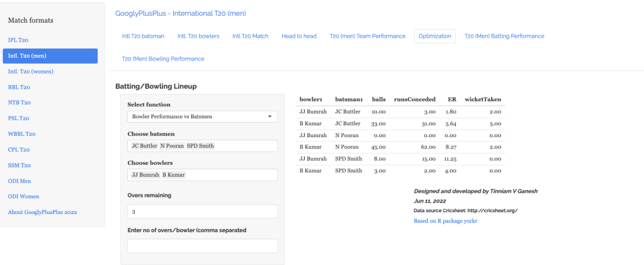Click the Choose batsmen selection field
The height and width of the screenshot is (265, 644).
pyautogui.click(x=239, y=145)
